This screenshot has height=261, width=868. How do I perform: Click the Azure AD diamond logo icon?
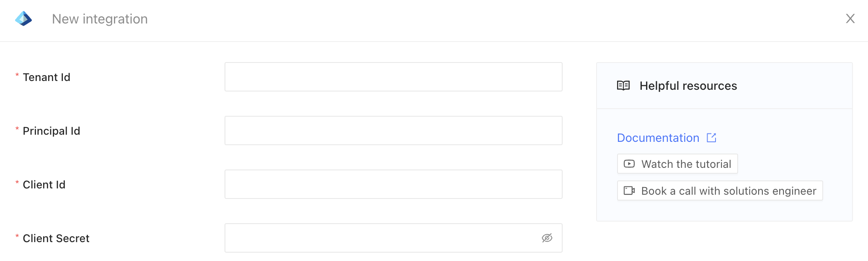click(x=23, y=18)
